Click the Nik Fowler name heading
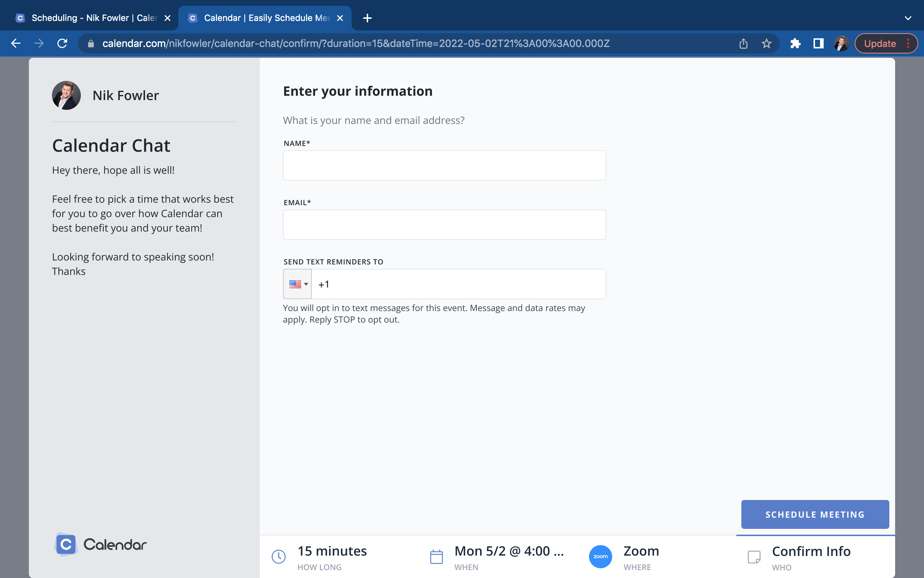Viewport: 924px width, 578px height. pos(126,96)
